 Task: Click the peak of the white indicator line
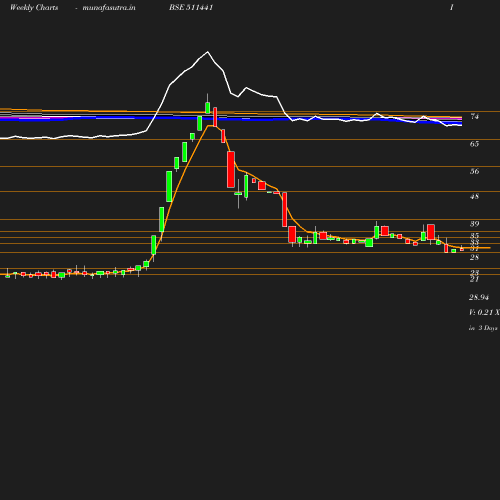(208, 52)
